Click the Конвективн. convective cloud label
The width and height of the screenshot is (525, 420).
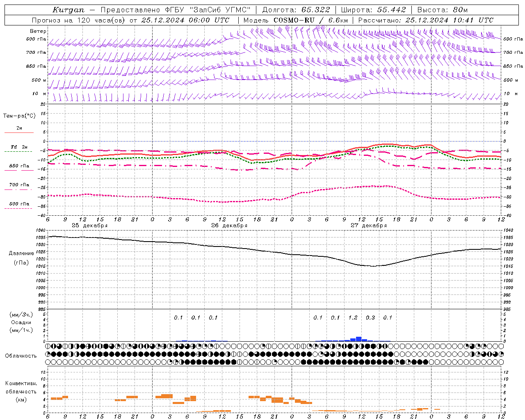coord(21,383)
